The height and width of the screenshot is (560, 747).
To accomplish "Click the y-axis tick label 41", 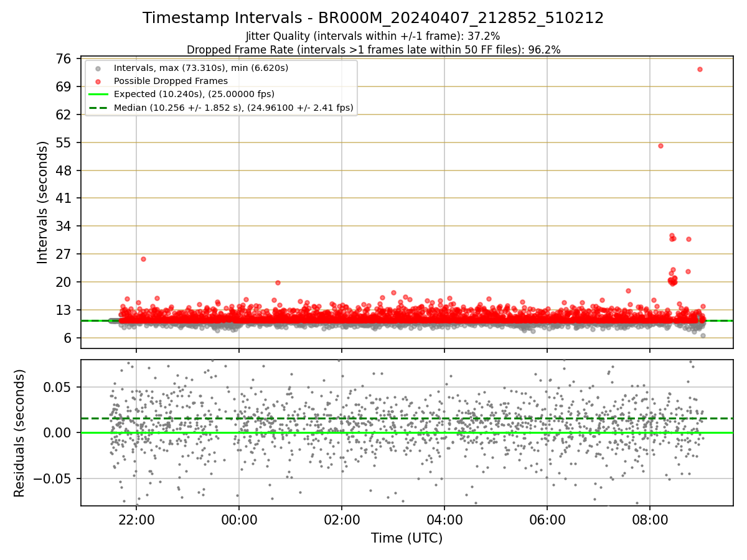I will [x=62, y=198].
